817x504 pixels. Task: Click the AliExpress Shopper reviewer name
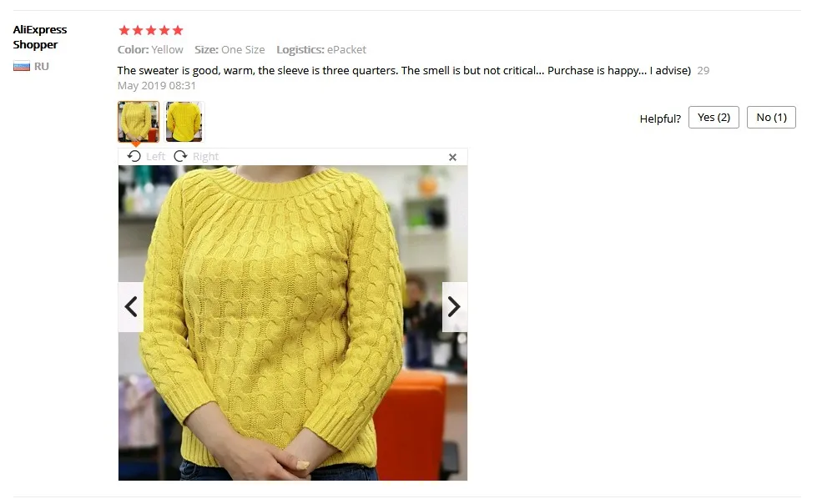39,37
